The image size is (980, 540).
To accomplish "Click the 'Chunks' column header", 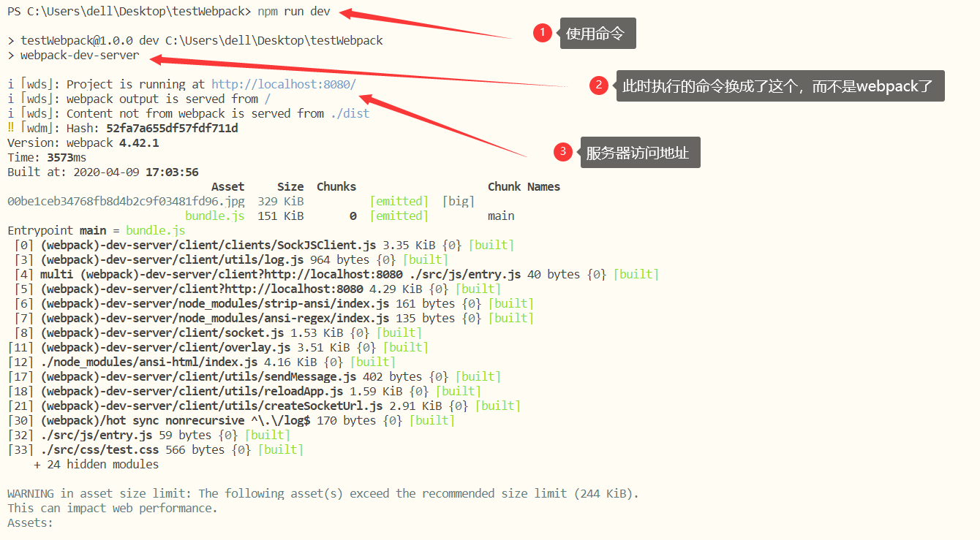I will [336, 186].
